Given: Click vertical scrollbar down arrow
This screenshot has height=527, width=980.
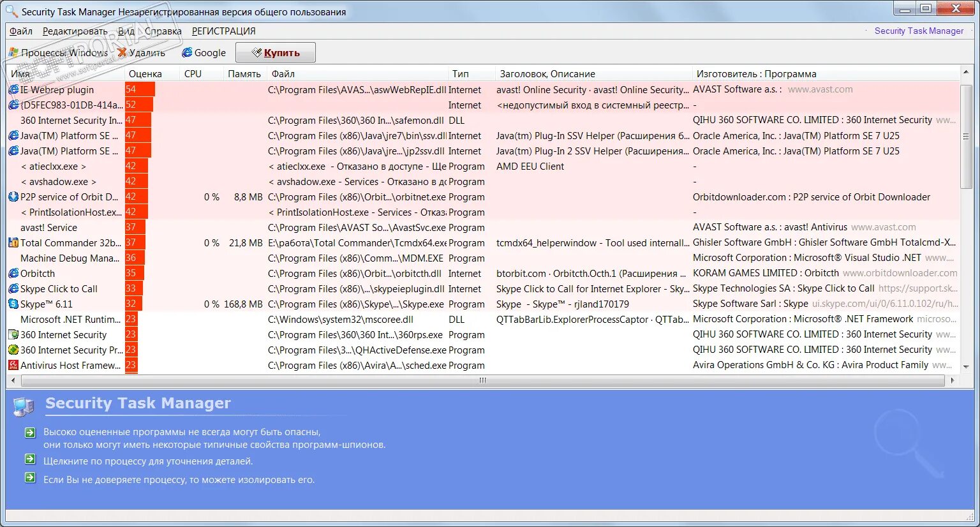Looking at the screenshot, I should pyautogui.click(x=966, y=367).
